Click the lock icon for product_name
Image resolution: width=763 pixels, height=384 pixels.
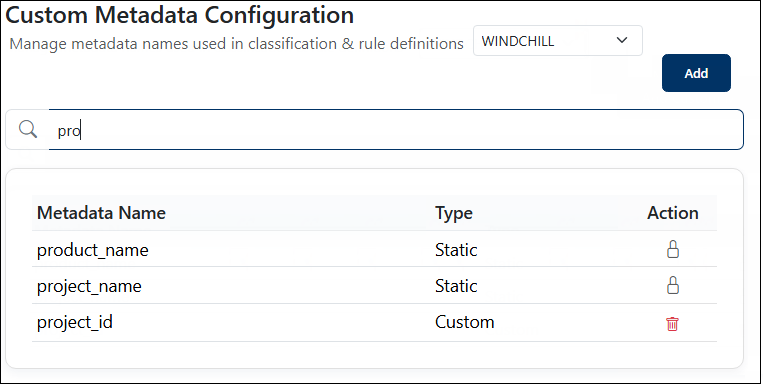coord(672,249)
